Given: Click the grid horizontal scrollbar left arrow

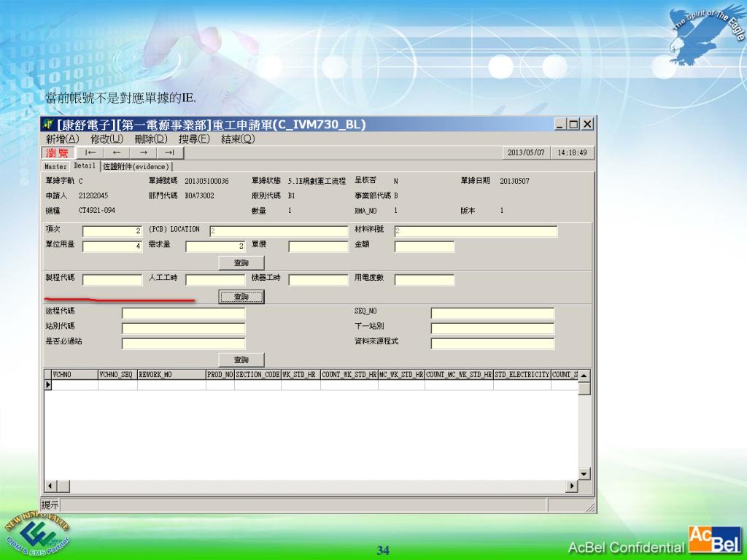Looking at the screenshot, I should pos(50,486).
